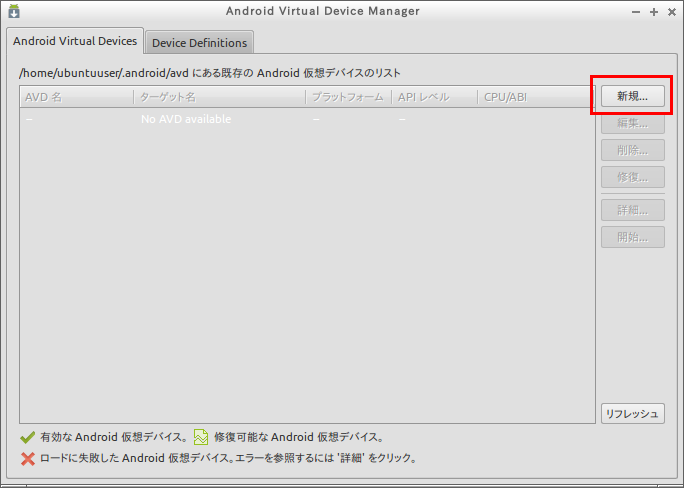The width and height of the screenshot is (684, 488).
Task: Click the 開始... (Start) button
Action: (633, 237)
